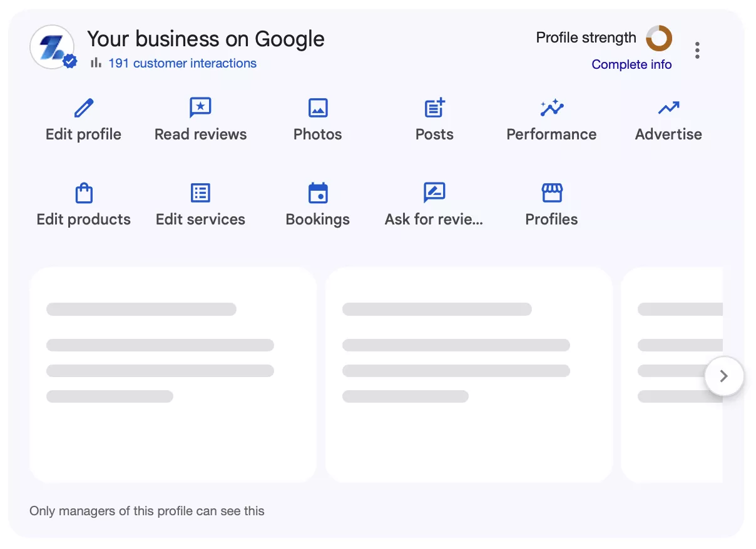Open the Ask for reviews icon
Viewport: 756px width, 549px height.
pyautogui.click(x=434, y=193)
